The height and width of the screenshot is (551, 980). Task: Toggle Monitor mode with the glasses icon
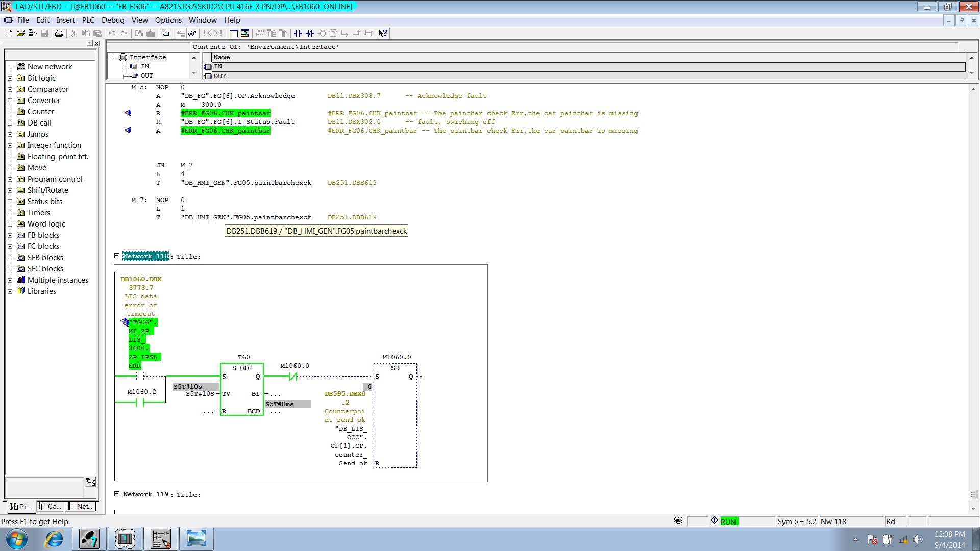pos(192,33)
